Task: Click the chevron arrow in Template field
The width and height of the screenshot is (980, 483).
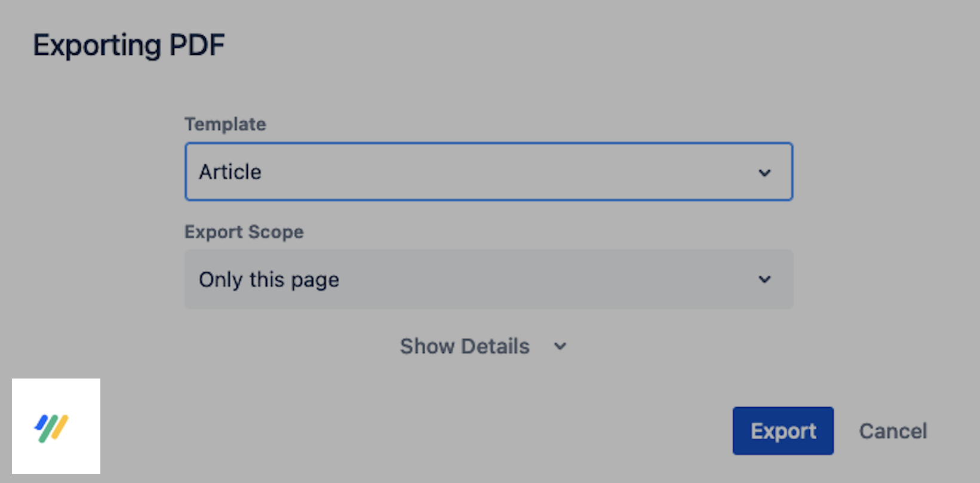Action: pyautogui.click(x=764, y=173)
